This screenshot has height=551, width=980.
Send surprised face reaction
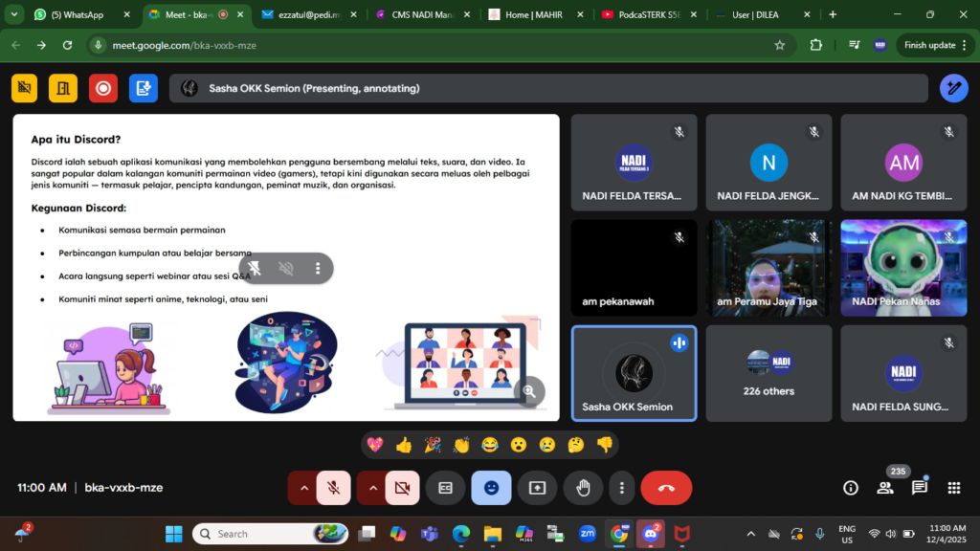click(x=518, y=445)
